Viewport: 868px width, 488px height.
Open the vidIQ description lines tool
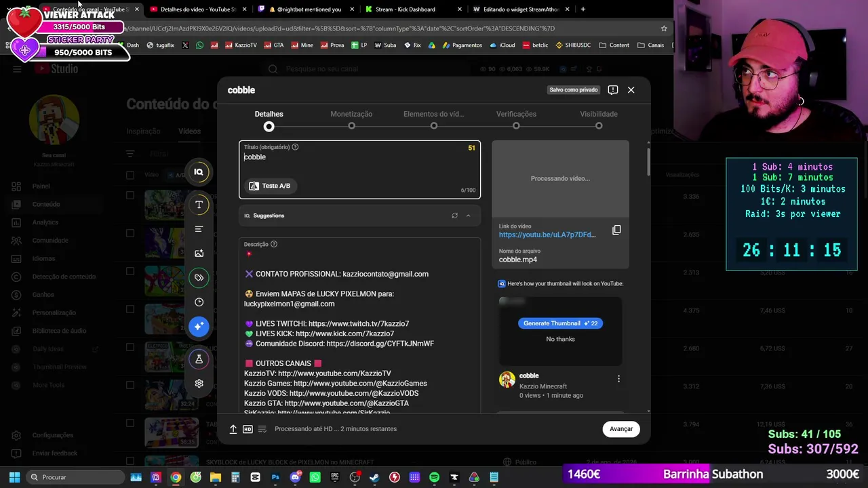199,229
